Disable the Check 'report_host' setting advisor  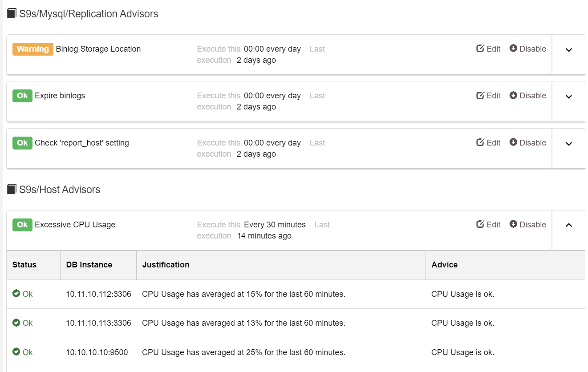[528, 143]
